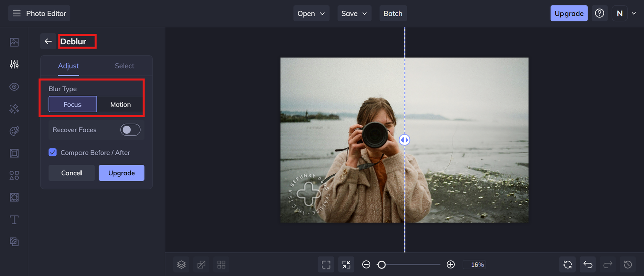Expand the Open dropdown menu
Screen dimensions: 644x276
[311, 13]
